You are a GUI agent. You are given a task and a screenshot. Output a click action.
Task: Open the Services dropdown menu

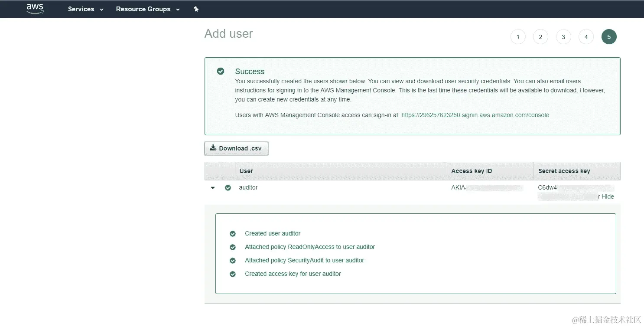click(86, 9)
